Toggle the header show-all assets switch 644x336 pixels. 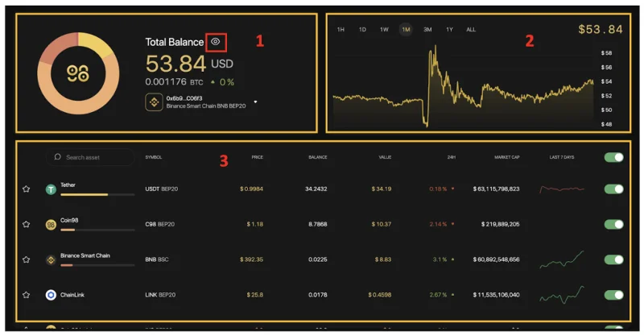[x=613, y=157]
